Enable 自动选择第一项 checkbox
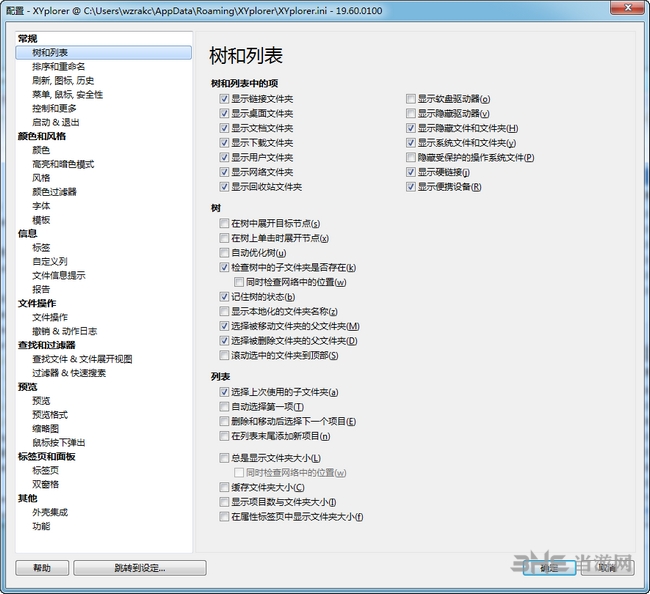The width and height of the screenshot is (650, 594). (224, 407)
